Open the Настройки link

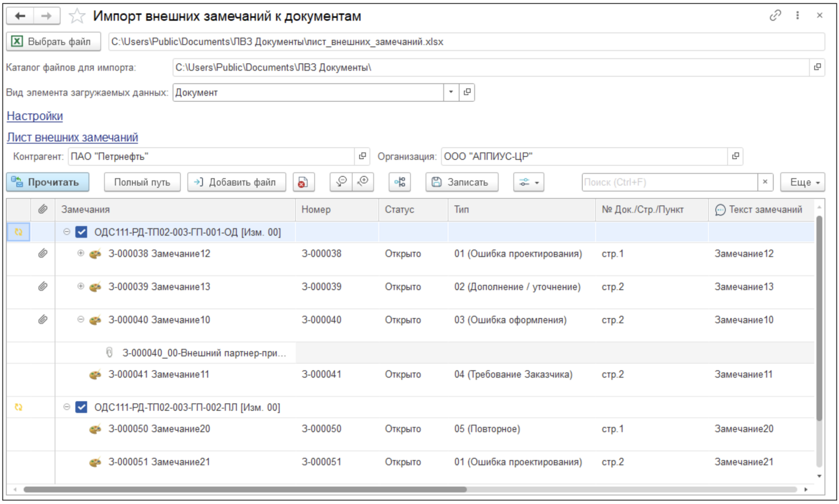(x=35, y=116)
